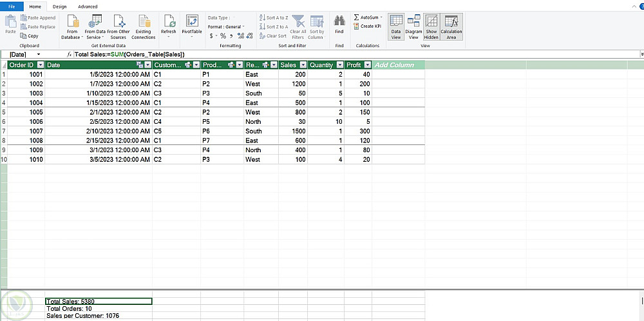Image resolution: width=644 pixels, height=321 pixels.
Task: Select the Total Orders: 10 measure
Action: [x=99, y=309]
